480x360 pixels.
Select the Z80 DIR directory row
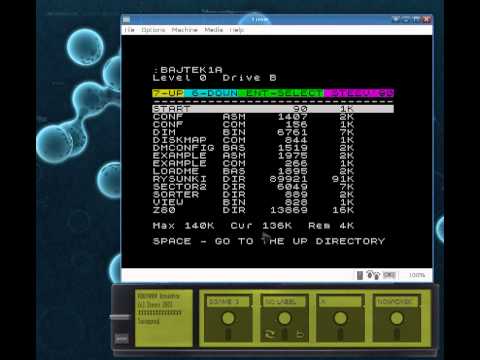[253, 210]
